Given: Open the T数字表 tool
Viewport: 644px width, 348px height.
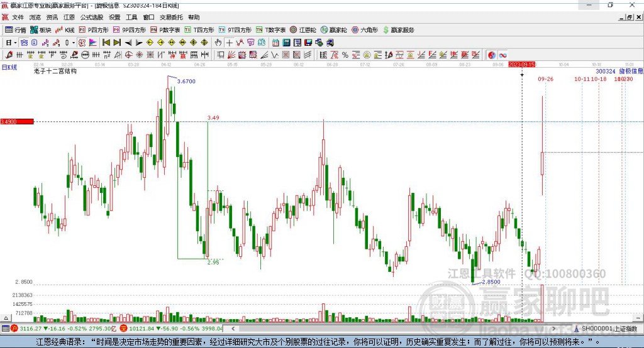Looking at the screenshot, I should pyautogui.click(x=270, y=30).
